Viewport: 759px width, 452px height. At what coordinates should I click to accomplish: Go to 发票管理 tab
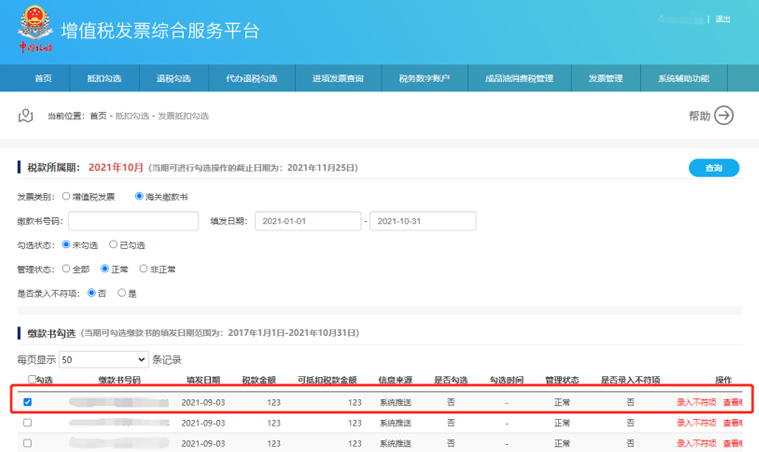click(605, 78)
